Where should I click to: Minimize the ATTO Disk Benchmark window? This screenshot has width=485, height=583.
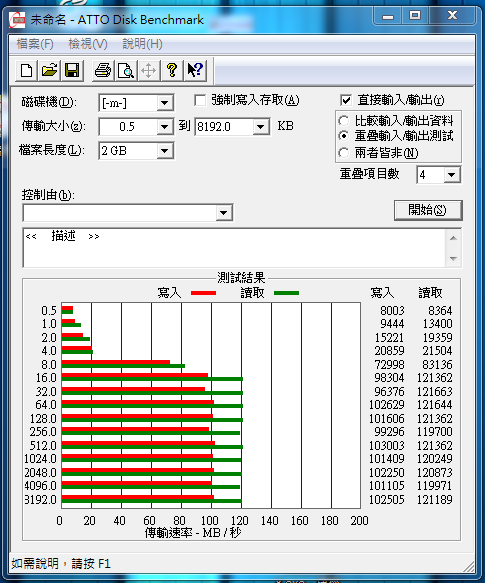click(388, 16)
